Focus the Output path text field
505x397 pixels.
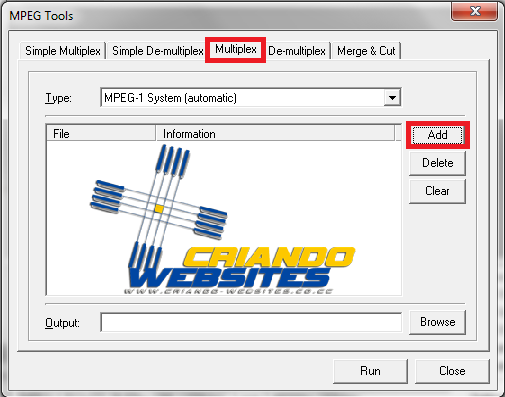coord(251,322)
